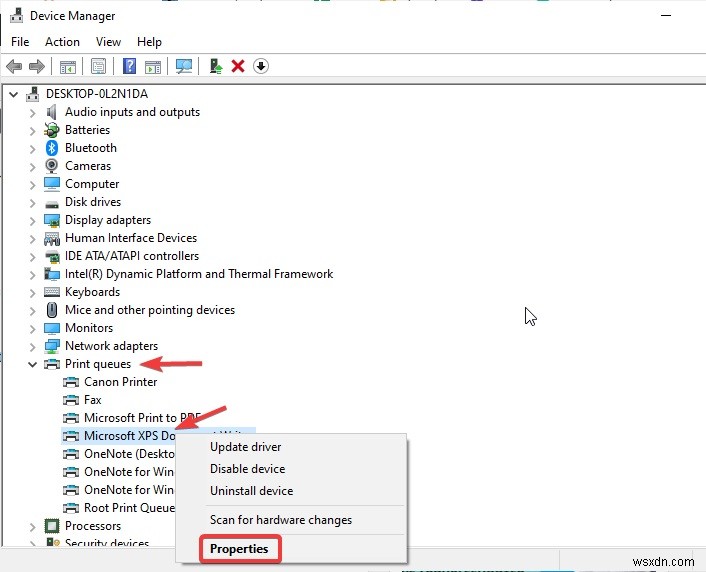The image size is (706, 572).
Task: Click the Human Interface Devices icon
Action: pyautogui.click(x=52, y=238)
